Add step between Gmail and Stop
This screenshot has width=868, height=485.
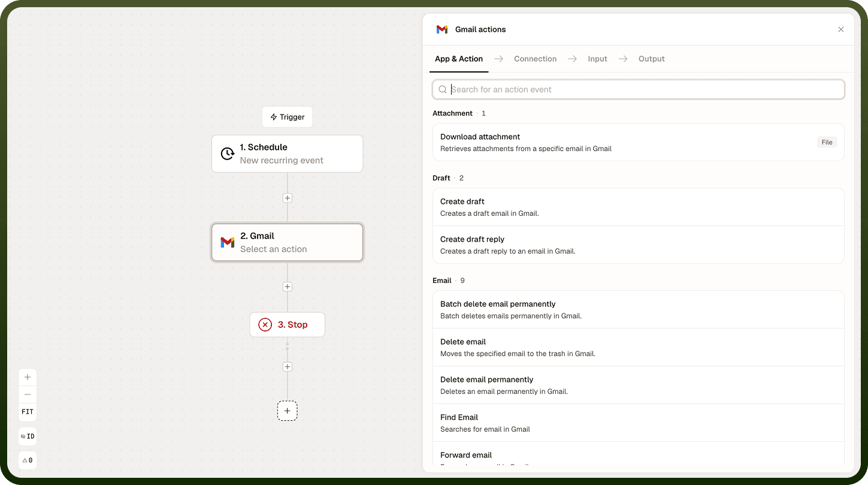click(x=288, y=287)
